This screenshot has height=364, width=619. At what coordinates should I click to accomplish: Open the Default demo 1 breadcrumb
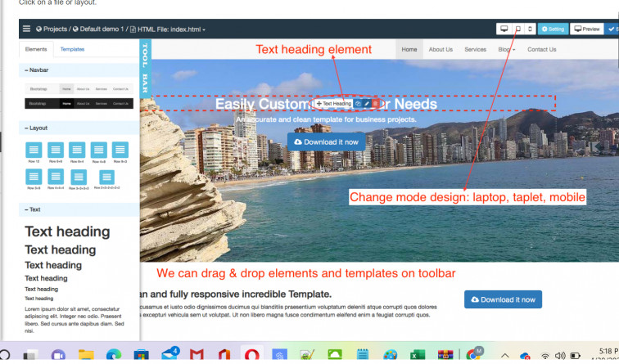[98, 29]
